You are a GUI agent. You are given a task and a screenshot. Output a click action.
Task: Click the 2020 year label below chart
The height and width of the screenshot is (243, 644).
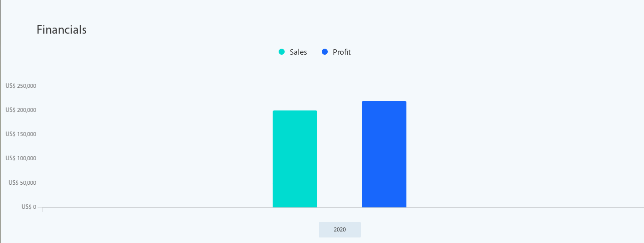pyautogui.click(x=340, y=229)
